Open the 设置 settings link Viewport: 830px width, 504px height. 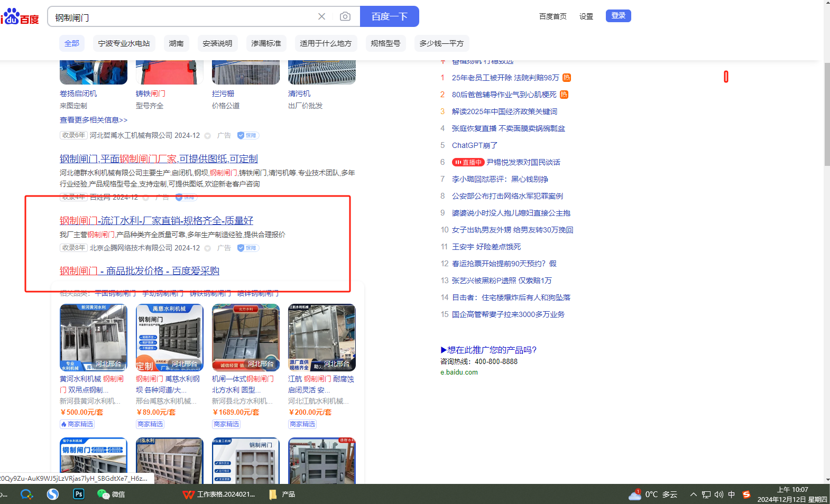586,16
